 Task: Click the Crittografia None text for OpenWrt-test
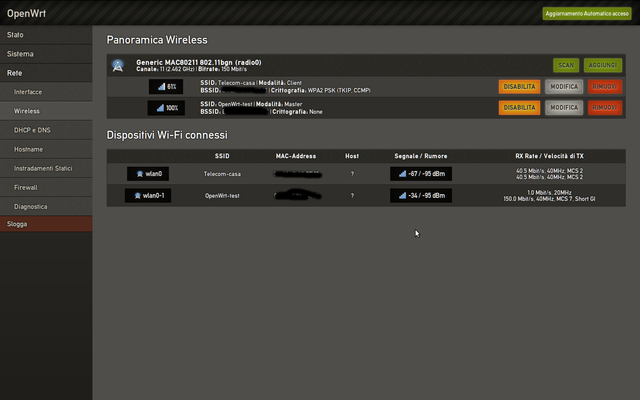[x=297, y=112]
